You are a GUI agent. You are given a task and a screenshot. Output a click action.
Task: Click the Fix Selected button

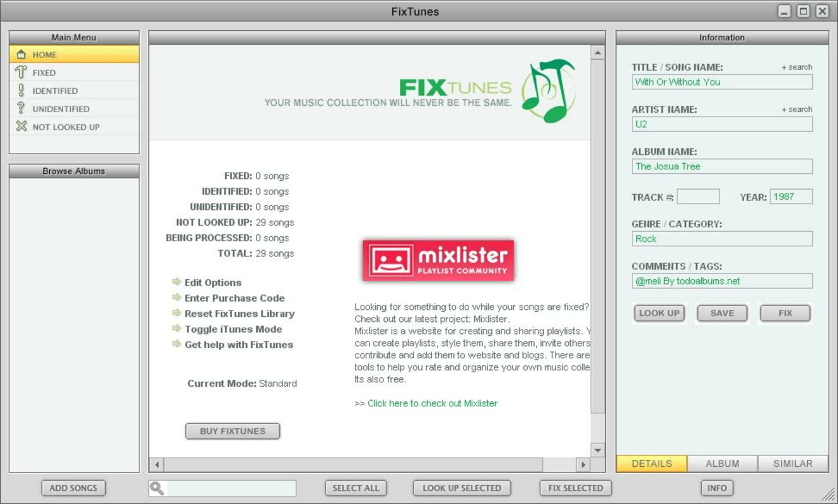click(x=576, y=488)
